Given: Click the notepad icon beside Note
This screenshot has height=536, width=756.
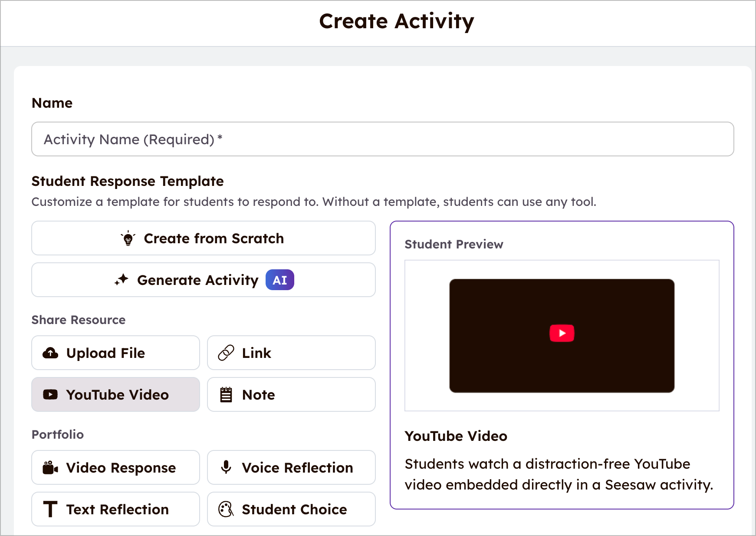Looking at the screenshot, I should point(226,395).
